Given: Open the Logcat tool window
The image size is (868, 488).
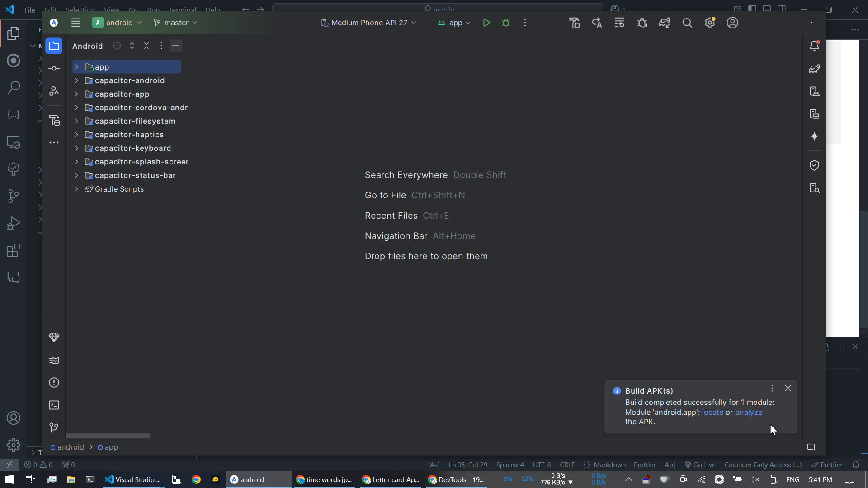Looking at the screenshot, I should 54,360.
